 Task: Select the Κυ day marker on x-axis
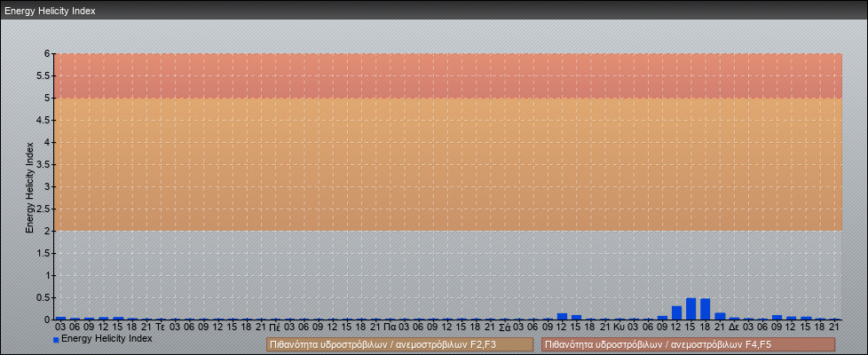click(x=619, y=327)
